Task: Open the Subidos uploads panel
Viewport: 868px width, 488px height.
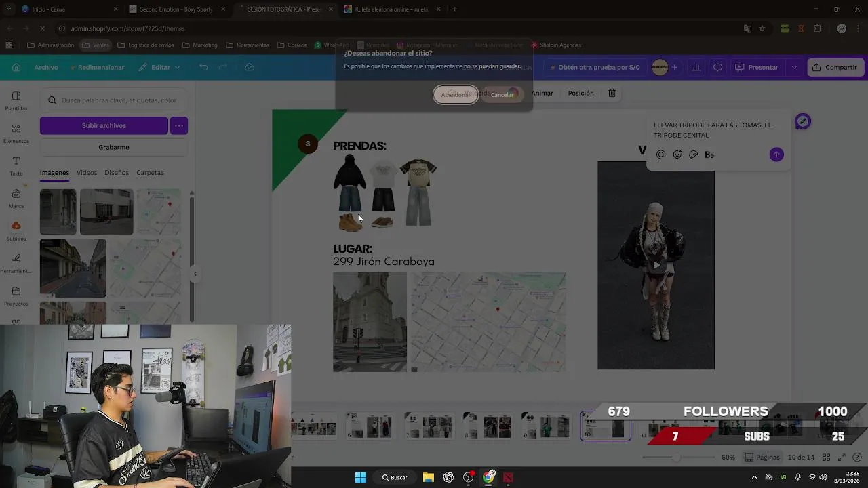Action: coord(16,231)
